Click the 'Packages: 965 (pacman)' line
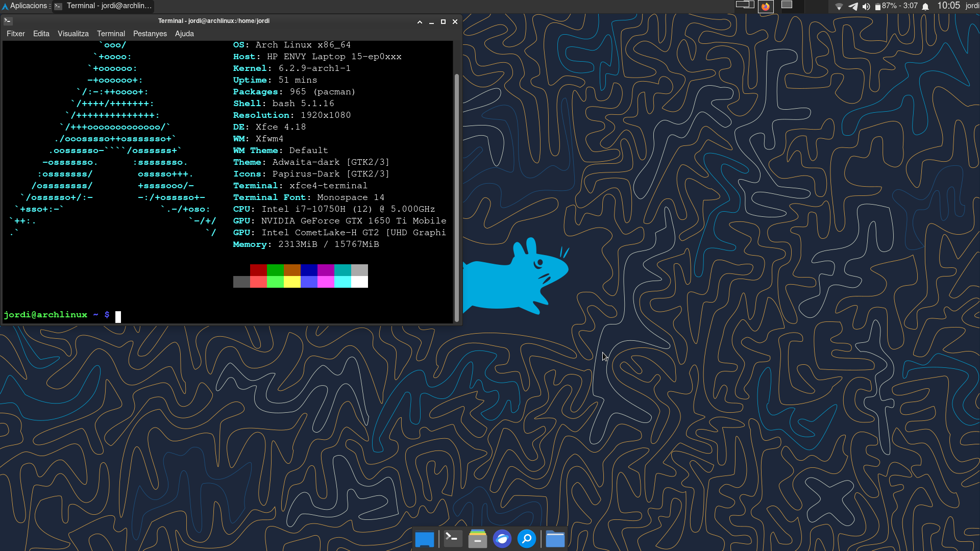The height and width of the screenshot is (551, 980). (x=294, y=92)
